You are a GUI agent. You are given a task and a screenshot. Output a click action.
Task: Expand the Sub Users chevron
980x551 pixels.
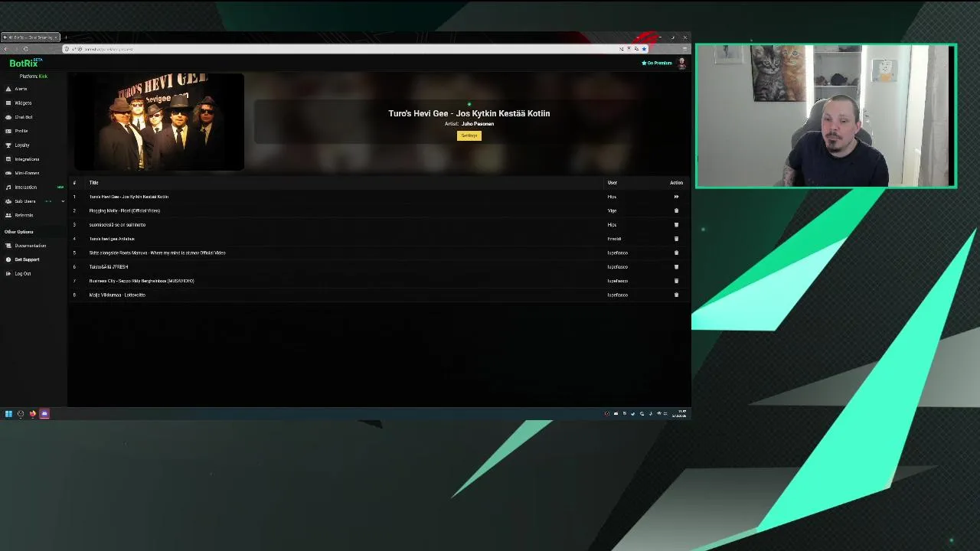[63, 201]
